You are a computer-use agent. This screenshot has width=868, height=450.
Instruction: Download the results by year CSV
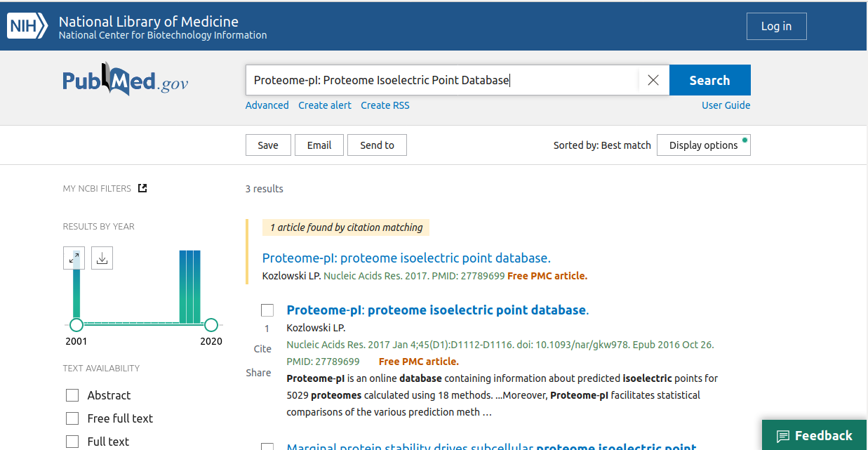102,258
